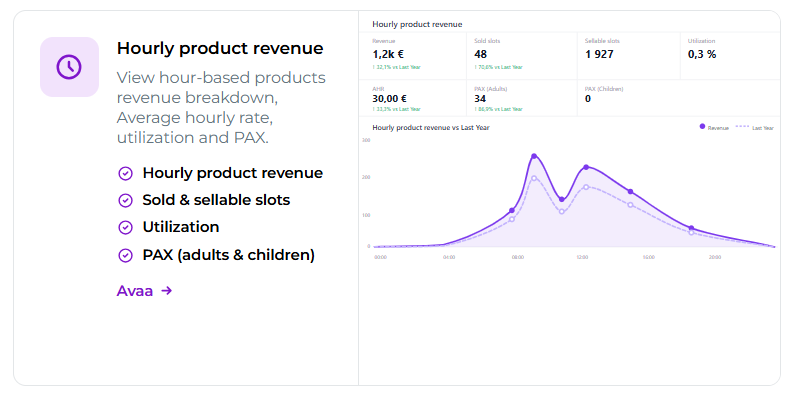Click check icon beside Hourly product revenue

pos(125,174)
